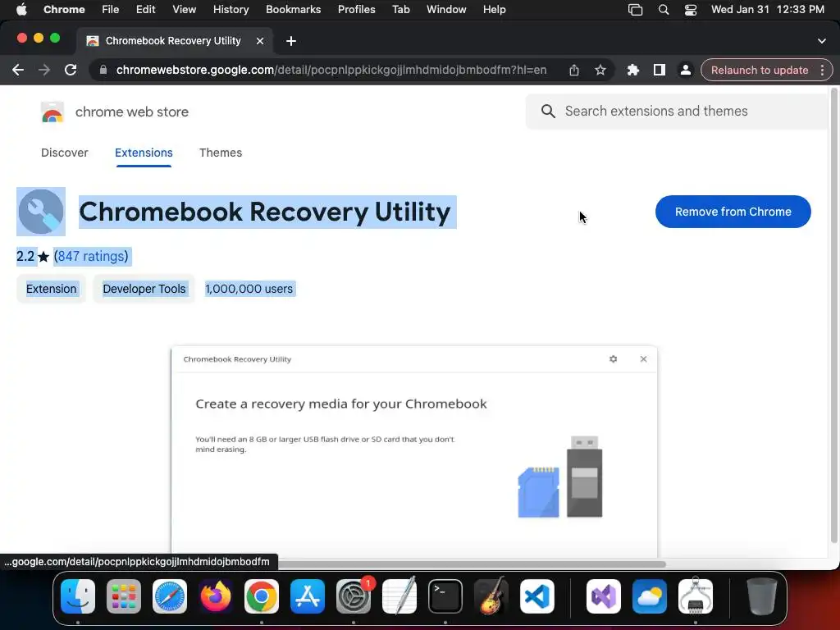Click the window stack icon in menu bar
This screenshot has width=840, height=630.
[636, 10]
